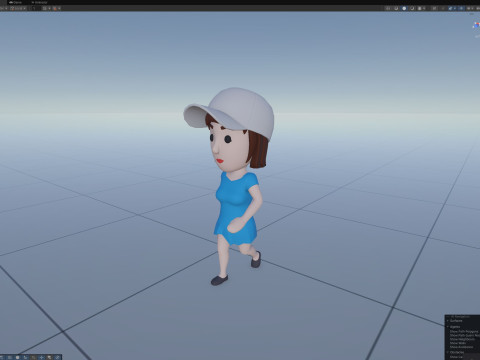Image resolution: width=480 pixels, height=360 pixels.
Task: Collapse the Agents section in AI Navigation
Action: click(447, 327)
